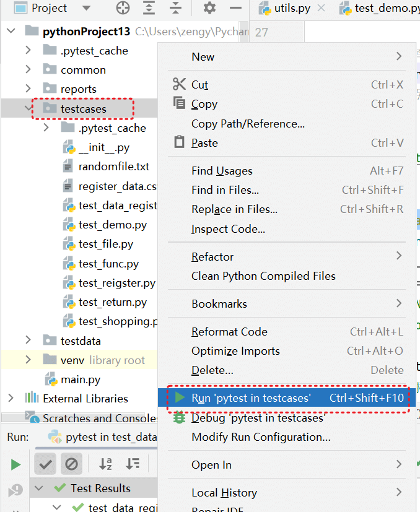Choose Optimize Imports
This screenshot has width=420, height=512.
pos(287,350)
